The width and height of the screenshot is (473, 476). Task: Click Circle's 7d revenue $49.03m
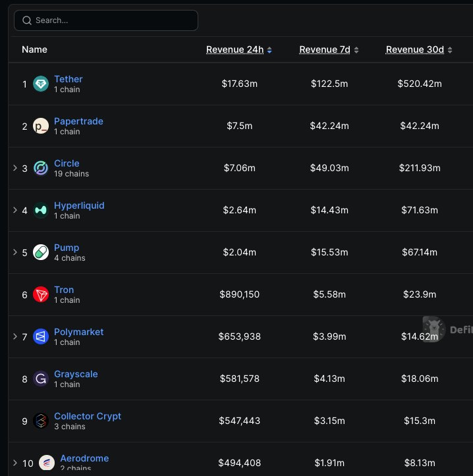[x=329, y=168]
